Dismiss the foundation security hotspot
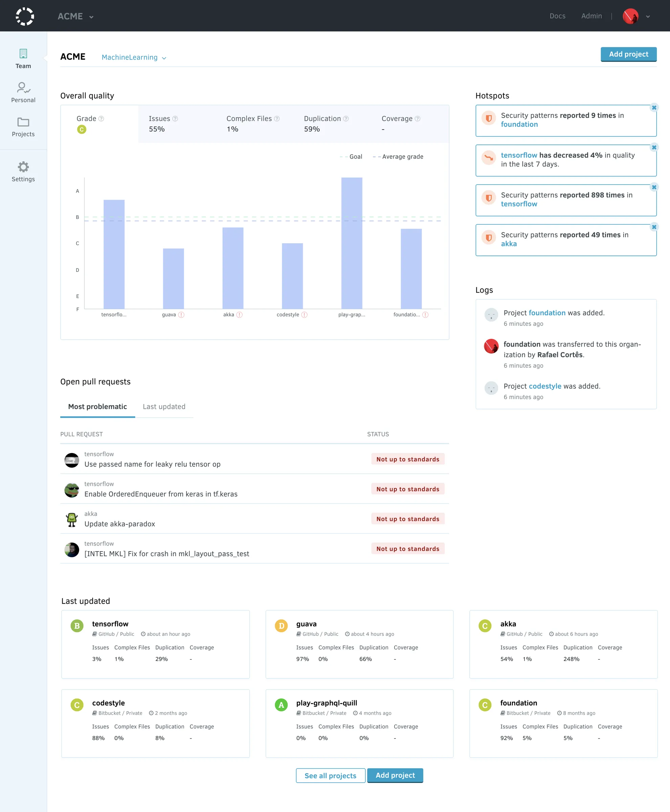 point(654,108)
